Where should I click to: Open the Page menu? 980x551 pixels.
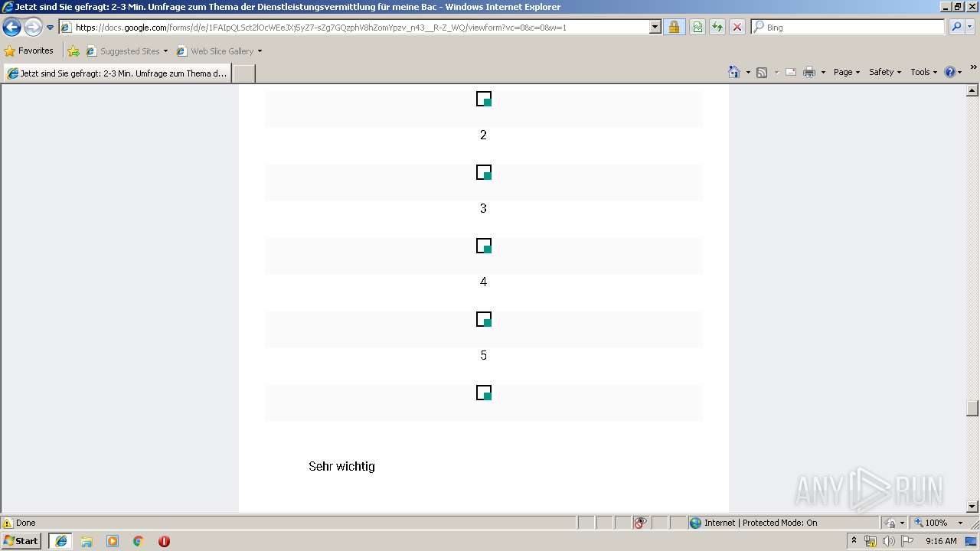click(846, 72)
